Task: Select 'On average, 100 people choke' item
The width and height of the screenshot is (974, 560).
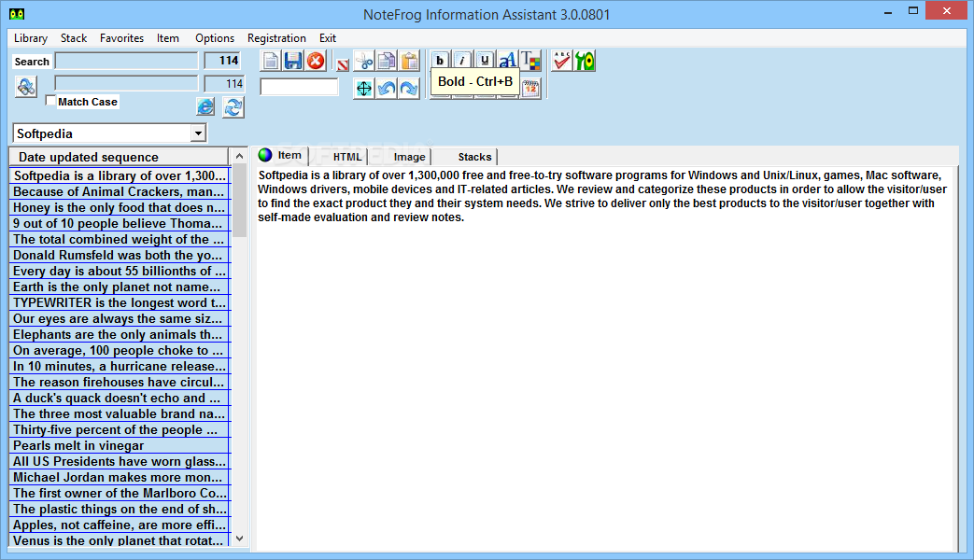Action: pos(120,350)
